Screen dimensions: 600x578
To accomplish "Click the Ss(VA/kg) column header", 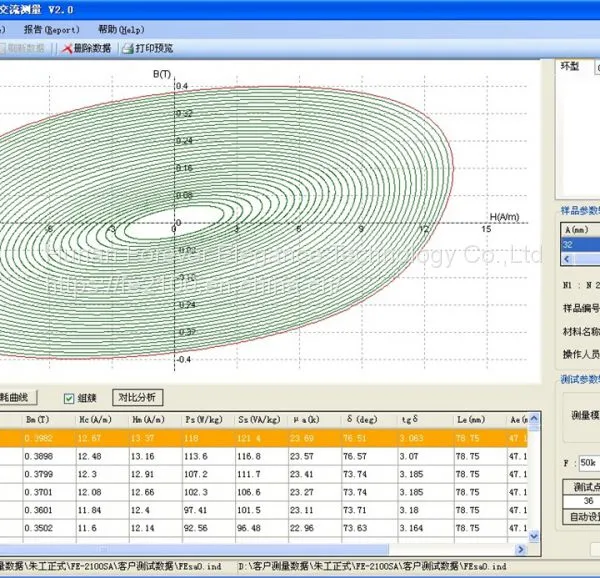I will 261,420.
